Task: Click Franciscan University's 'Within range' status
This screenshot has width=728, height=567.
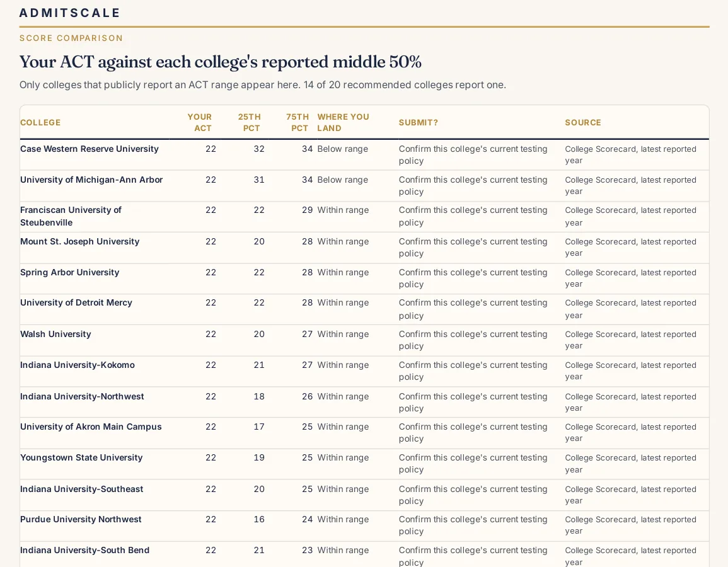Action: (x=343, y=210)
